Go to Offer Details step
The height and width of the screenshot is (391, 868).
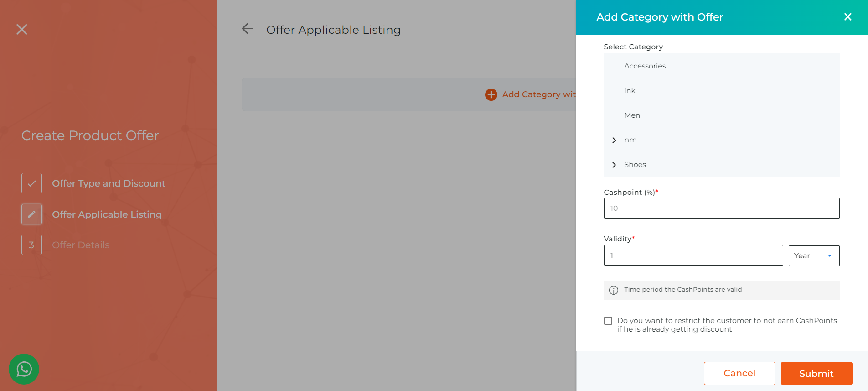tap(81, 245)
